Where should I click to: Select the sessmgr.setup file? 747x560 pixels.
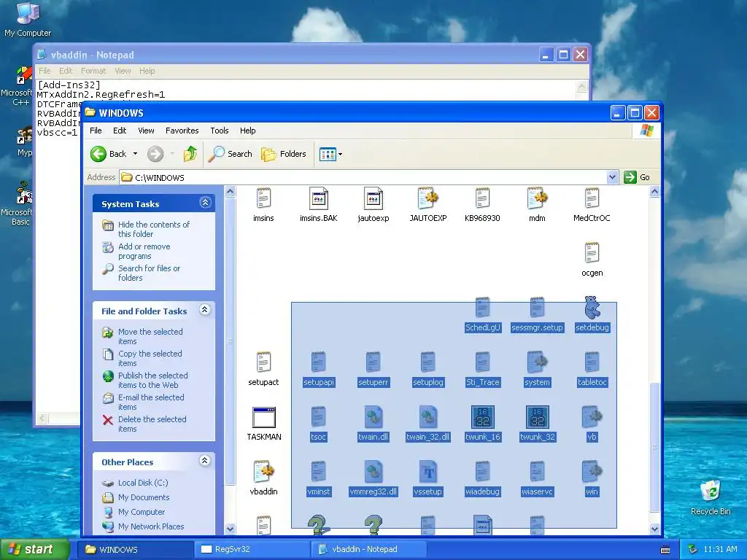pos(537,314)
